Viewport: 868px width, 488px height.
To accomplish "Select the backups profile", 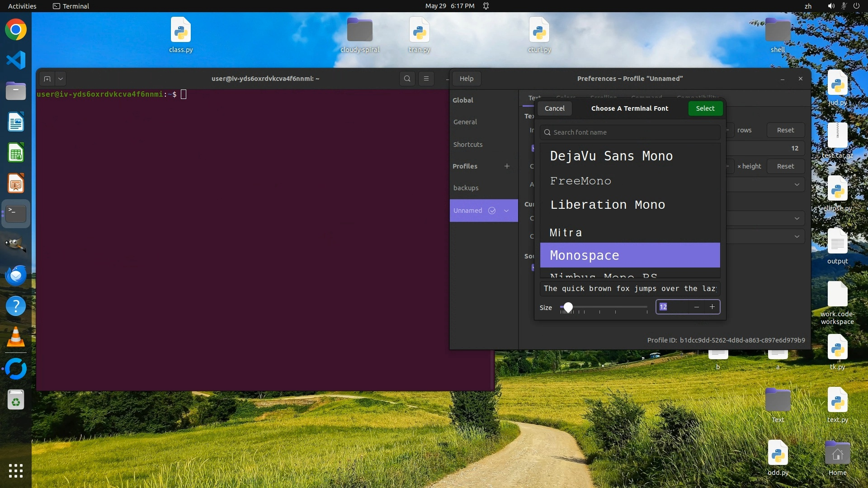I will click(x=466, y=188).
